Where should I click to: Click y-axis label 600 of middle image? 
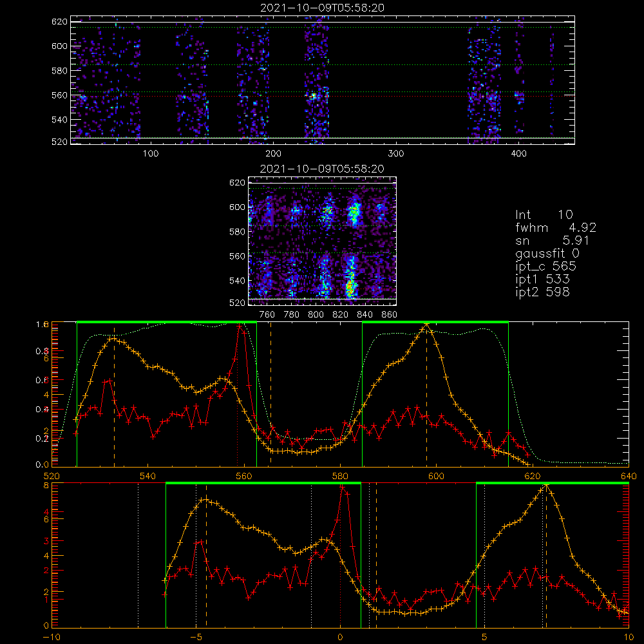click(237, 207)
